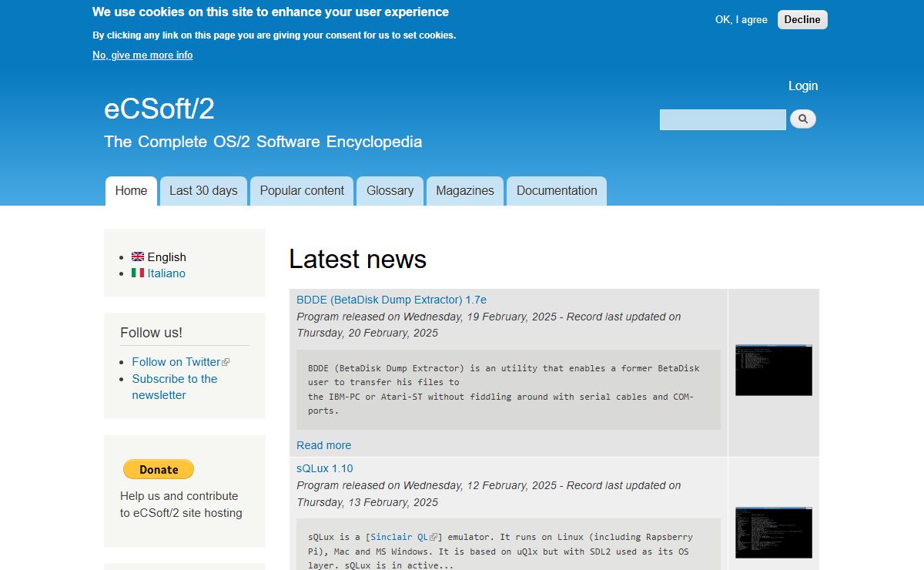Open the Magazines tab
Image resolution: width=924 pixels, height=570 pixels.
[465, 191]
